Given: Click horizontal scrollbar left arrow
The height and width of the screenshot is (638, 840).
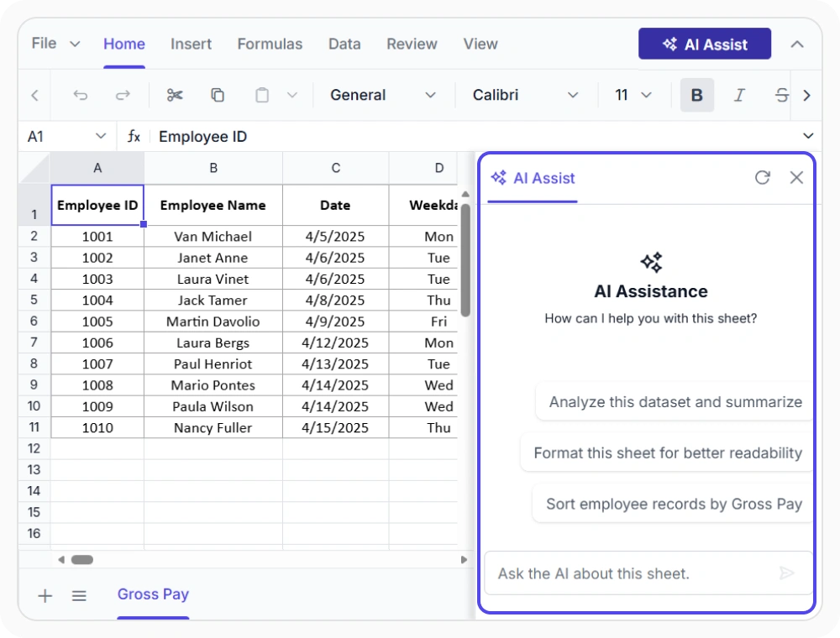Looking at the screenshot, I should [61, 560].
